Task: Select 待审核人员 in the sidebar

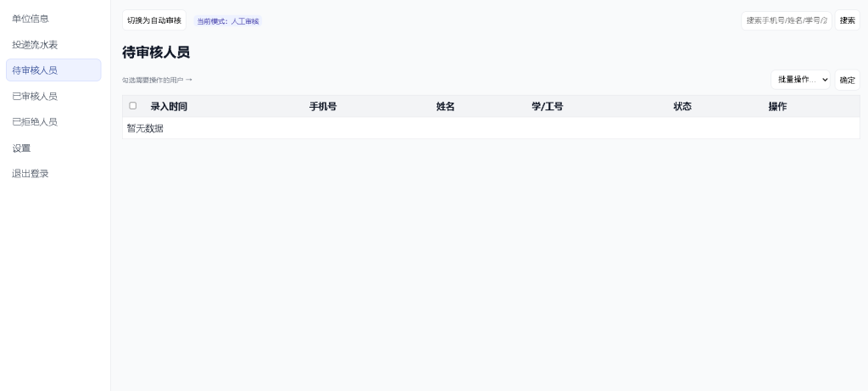Action: pyautogui.click(x=35, y=70)
